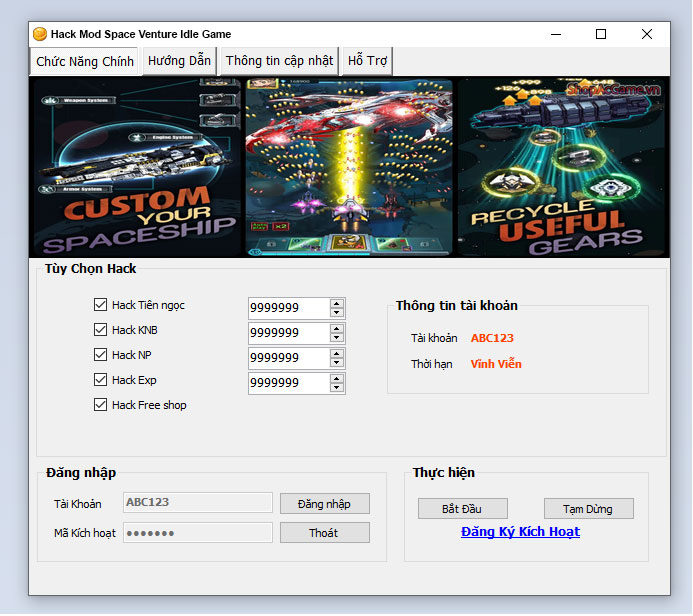Screen dimensions: 693x616
Task: Click the Đăng nhập button
Action: (x=325, y=504)
